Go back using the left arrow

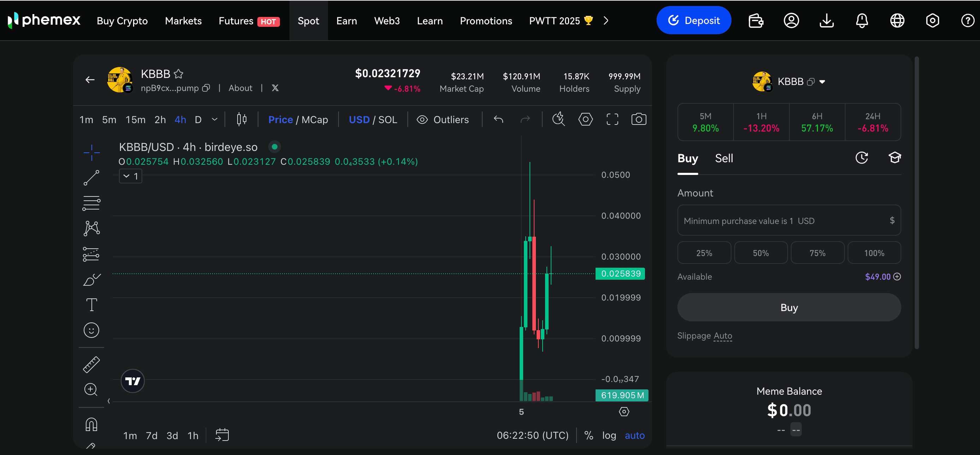click(x=90, y=80)
